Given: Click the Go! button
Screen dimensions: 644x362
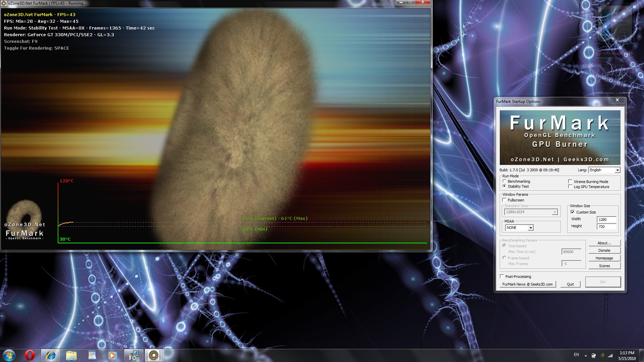Looking at the screenshot, I should (603, 282).
